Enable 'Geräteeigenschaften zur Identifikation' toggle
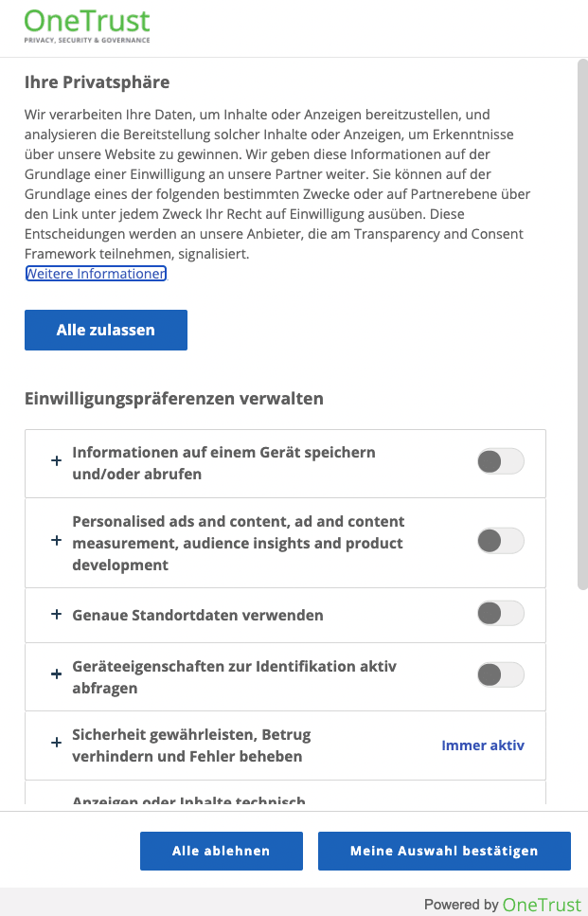 tap(500, 675)
